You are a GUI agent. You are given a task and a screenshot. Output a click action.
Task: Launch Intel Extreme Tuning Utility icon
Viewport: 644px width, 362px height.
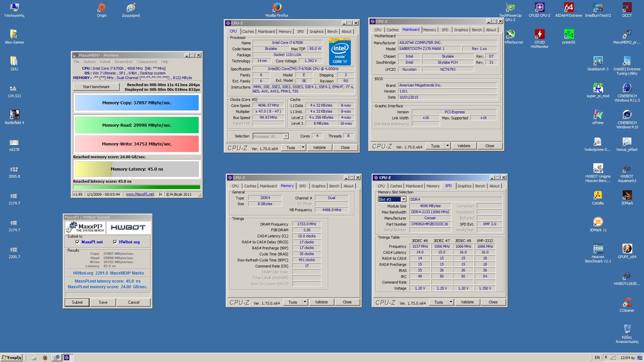[x=627, y=65]
